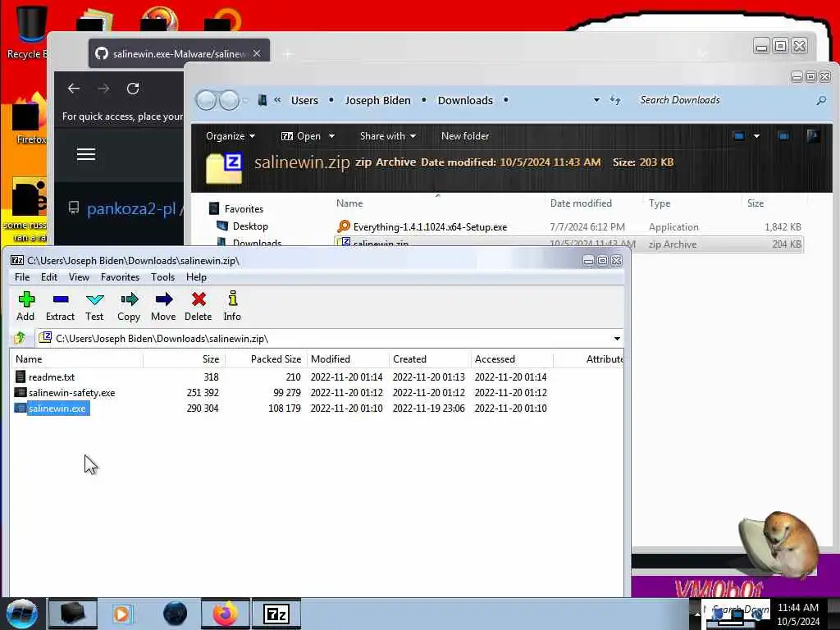The height and width of the screenshot is (630, 840).
Task: Click Users in the Explorer breadcrumb
Action: click(x=304, y=100)
